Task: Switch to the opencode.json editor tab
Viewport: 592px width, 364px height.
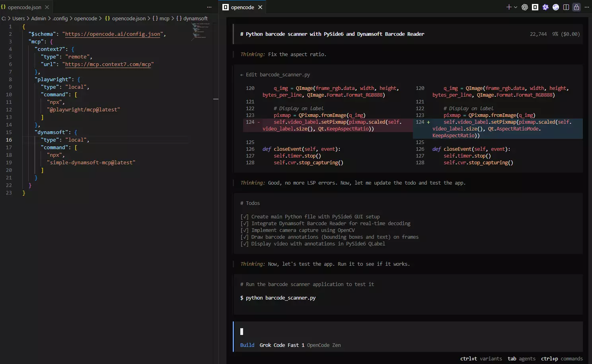Action: pos(25,7)
